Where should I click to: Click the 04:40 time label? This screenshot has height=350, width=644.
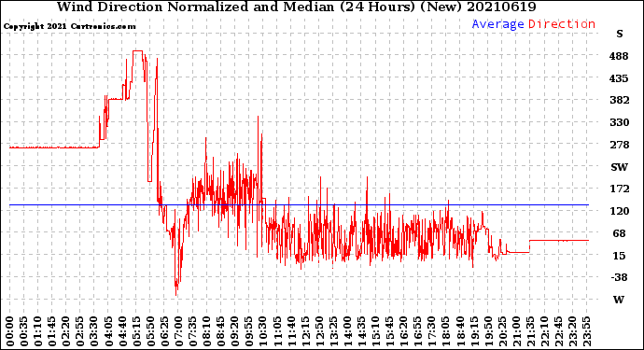coord(122,331)
